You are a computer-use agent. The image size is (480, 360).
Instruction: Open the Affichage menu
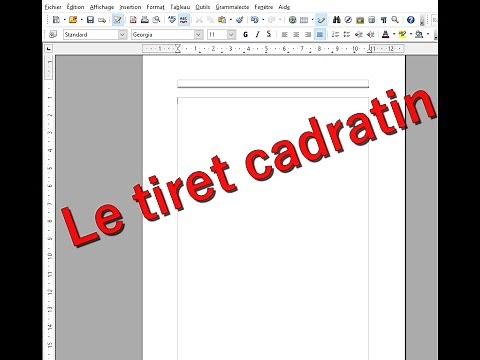click(x=102, y=7)
